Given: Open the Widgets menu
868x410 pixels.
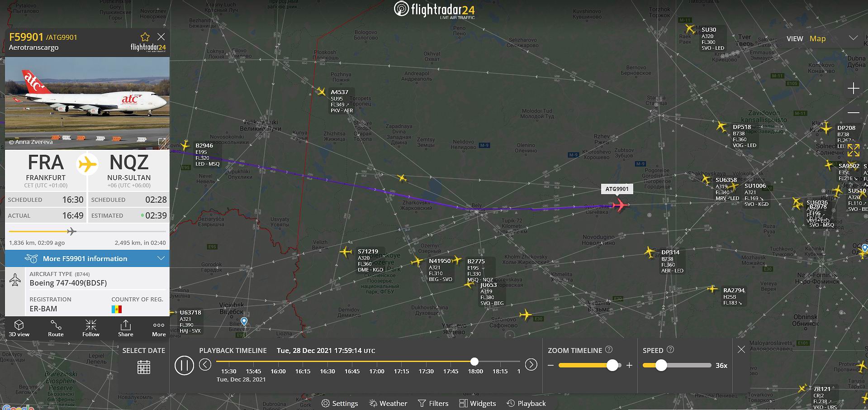Looking at the screenshot, I should pyautogui.click(x=478, y=403).
